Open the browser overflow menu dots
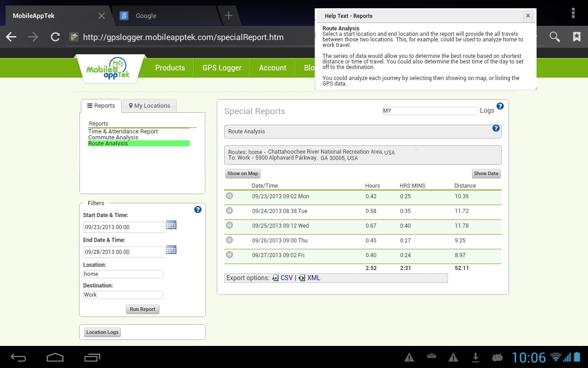The width and height of the screenshot is (588, 368). pos(573,13)
